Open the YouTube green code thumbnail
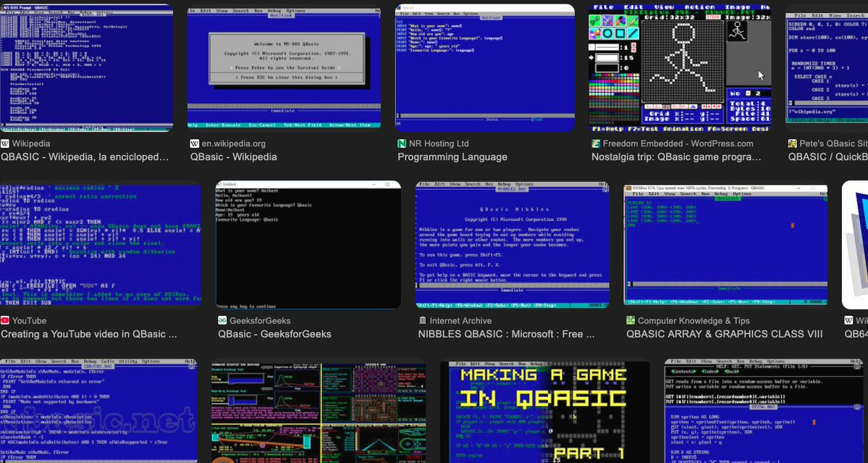 tap(101, 245)
